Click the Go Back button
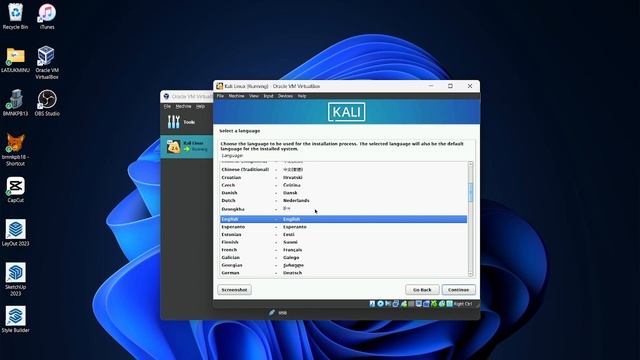The width and height of the screenshot is (640, 360). point(422,290)
